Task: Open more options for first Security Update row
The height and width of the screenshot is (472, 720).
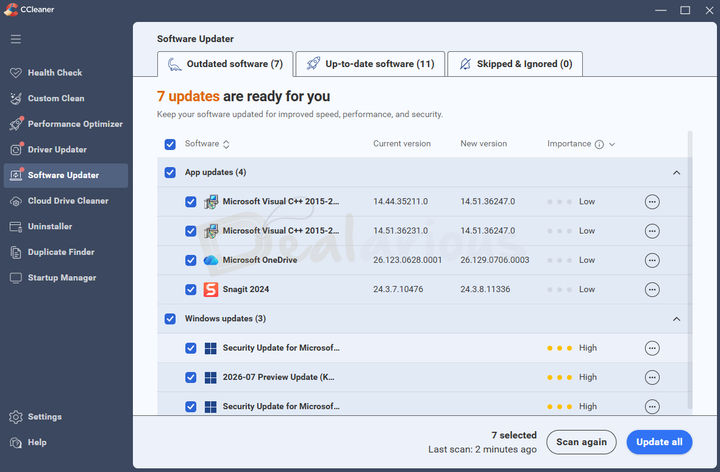Action: [652, 348]
